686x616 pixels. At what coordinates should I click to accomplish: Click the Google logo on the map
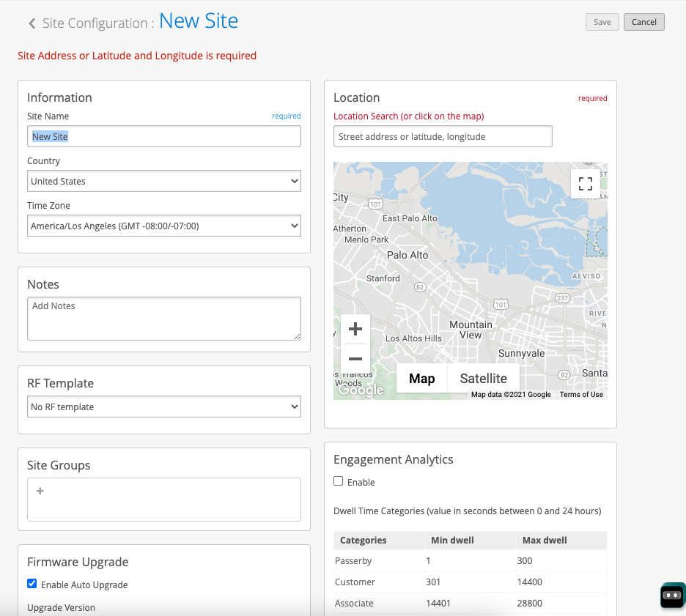(361, 390)
